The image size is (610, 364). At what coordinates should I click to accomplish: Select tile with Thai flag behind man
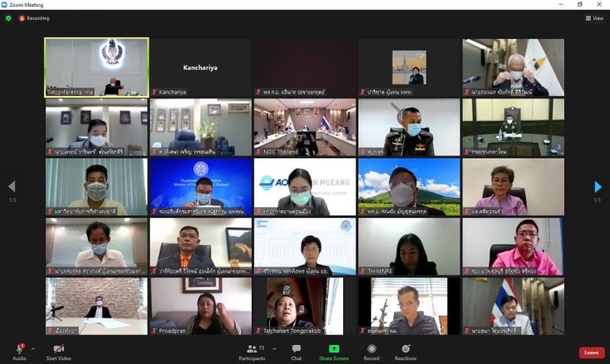[513, 306]
